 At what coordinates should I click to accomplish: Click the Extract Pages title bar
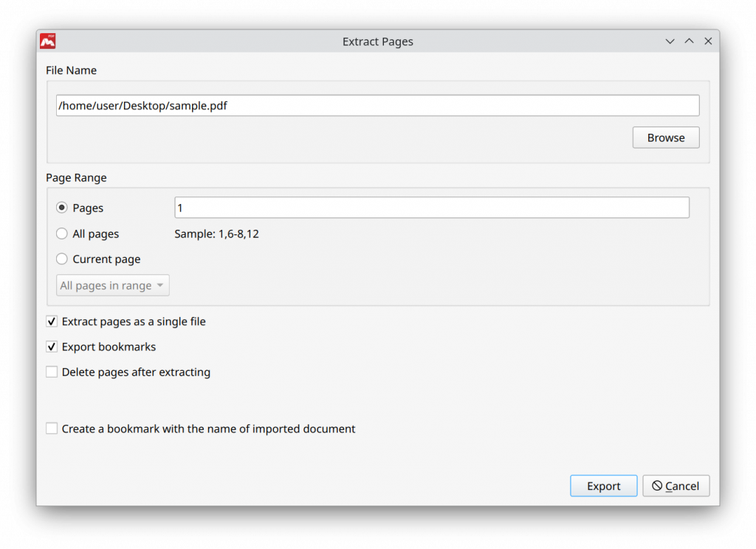(378, 41)
